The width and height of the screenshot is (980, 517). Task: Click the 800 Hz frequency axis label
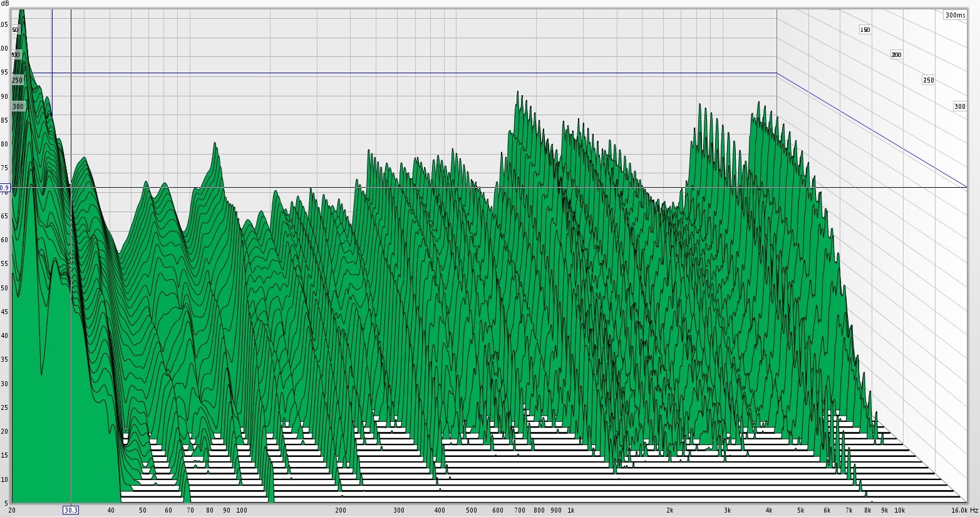(539, 510)
